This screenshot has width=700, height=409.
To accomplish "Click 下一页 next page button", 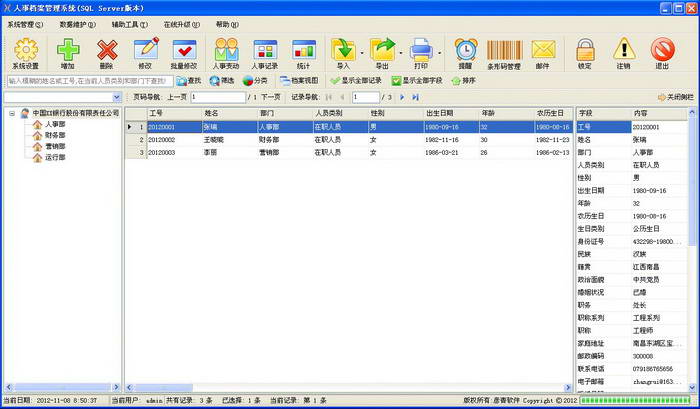I will click(x=271, y=97).
